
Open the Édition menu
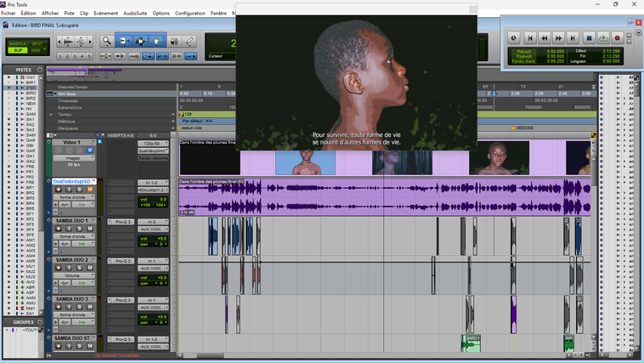coord(28,13)
